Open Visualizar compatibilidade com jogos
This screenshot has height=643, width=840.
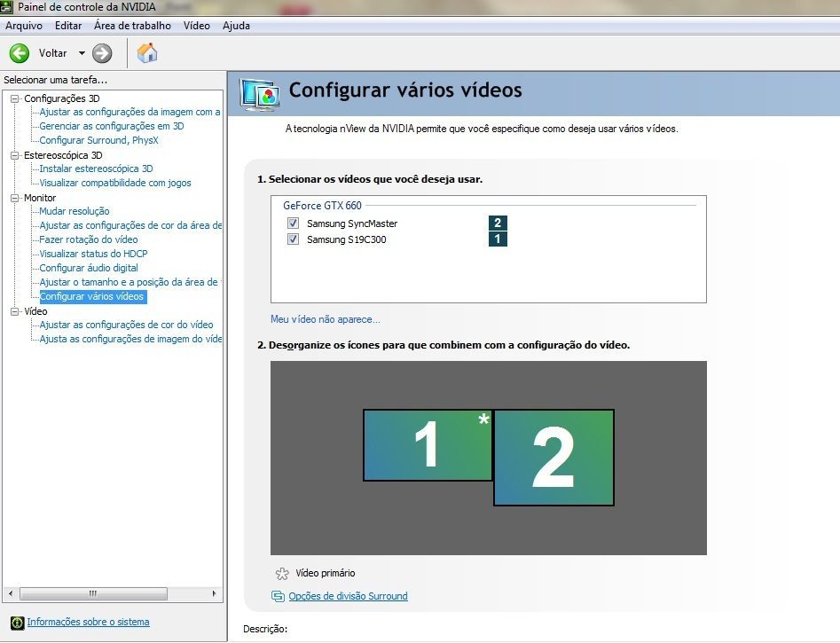click(x=115, y=183)
